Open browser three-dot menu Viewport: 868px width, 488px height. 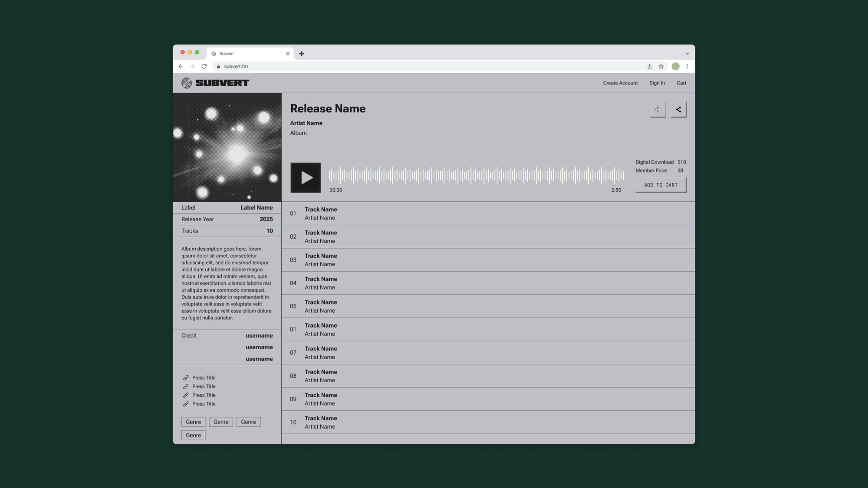(x=687, y=66)
